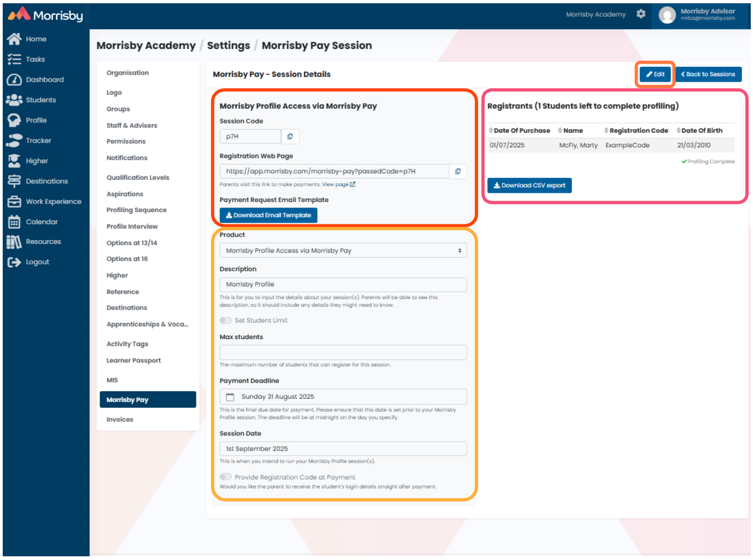Viewport: 753px width, 560px height.
Task: Open Tasks checklist icon
Action: pos(14,59)
